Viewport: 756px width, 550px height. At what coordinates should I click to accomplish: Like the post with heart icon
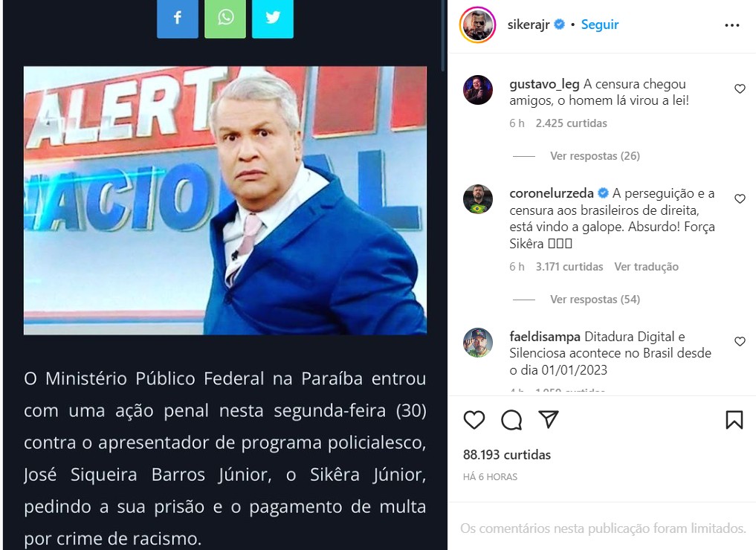click(x=474, y=420)
